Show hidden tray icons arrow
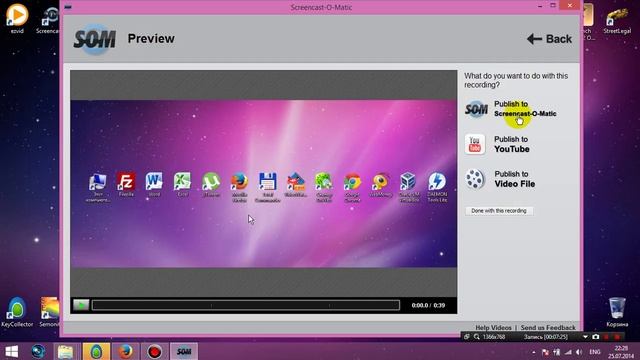The image size is (640, 360). point(533,352)
